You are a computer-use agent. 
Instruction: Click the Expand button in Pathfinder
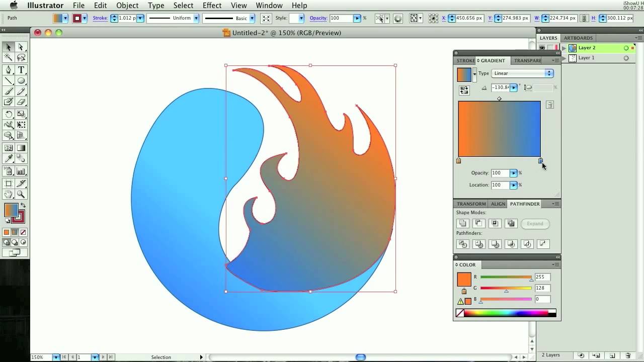point(535,224)
